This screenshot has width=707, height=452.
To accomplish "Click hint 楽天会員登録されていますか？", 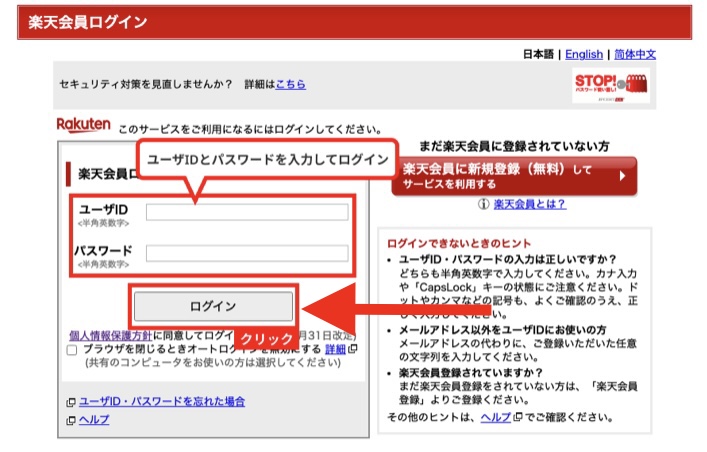I will click(471, 373).
